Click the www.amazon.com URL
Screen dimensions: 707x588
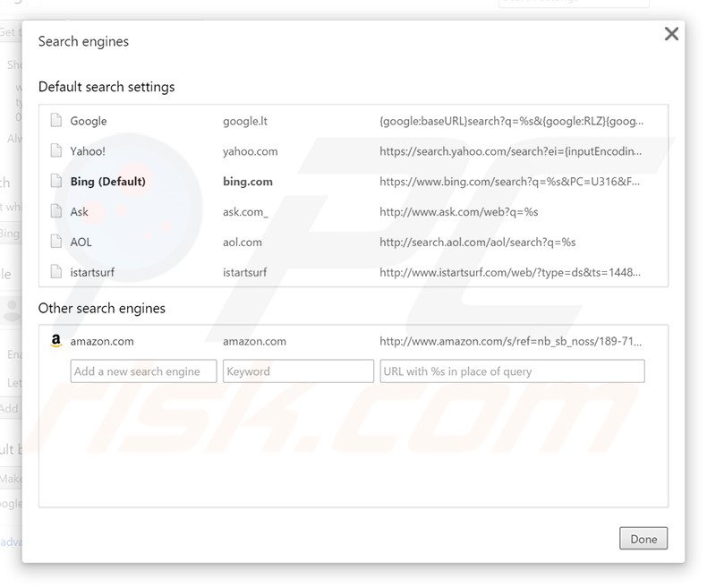tap(510, 341)
